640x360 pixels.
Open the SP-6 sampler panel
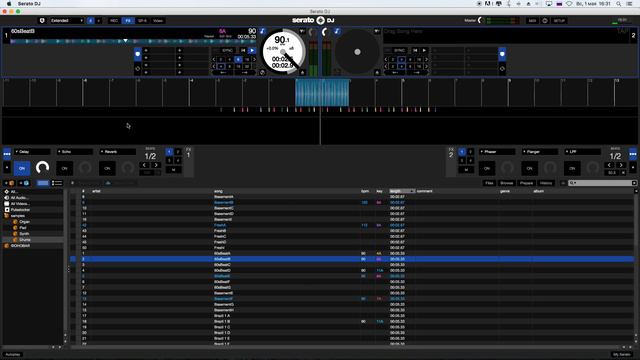pos(142,20)
